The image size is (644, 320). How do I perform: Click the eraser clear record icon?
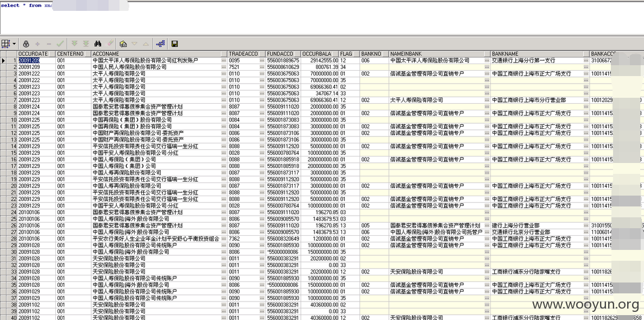pos(110,43)
